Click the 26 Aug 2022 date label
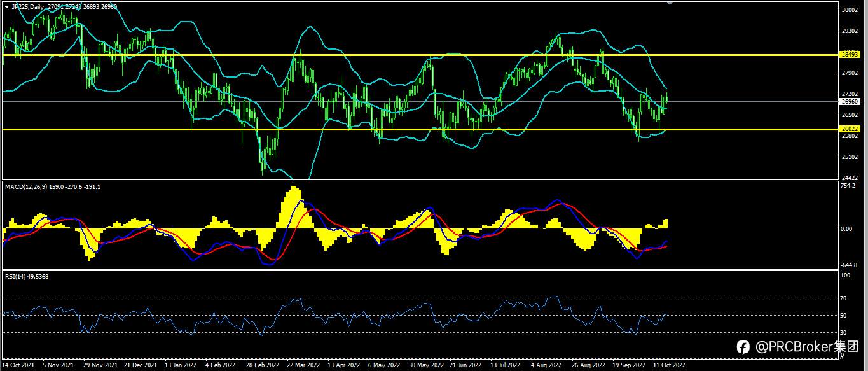This screenshot has height=371, width=868. [x=588, y=366]
